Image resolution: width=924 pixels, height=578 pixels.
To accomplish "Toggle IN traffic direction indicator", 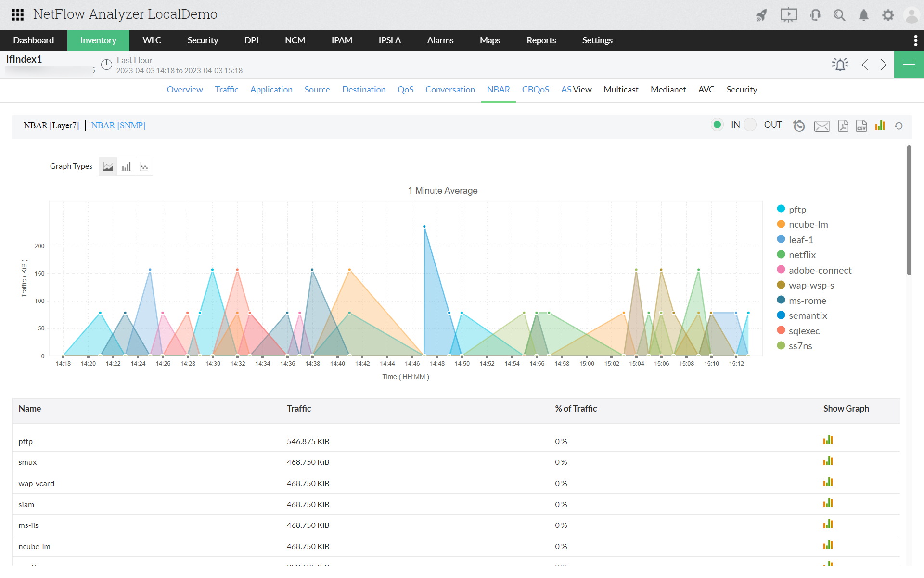I will (x=717, y=125).
